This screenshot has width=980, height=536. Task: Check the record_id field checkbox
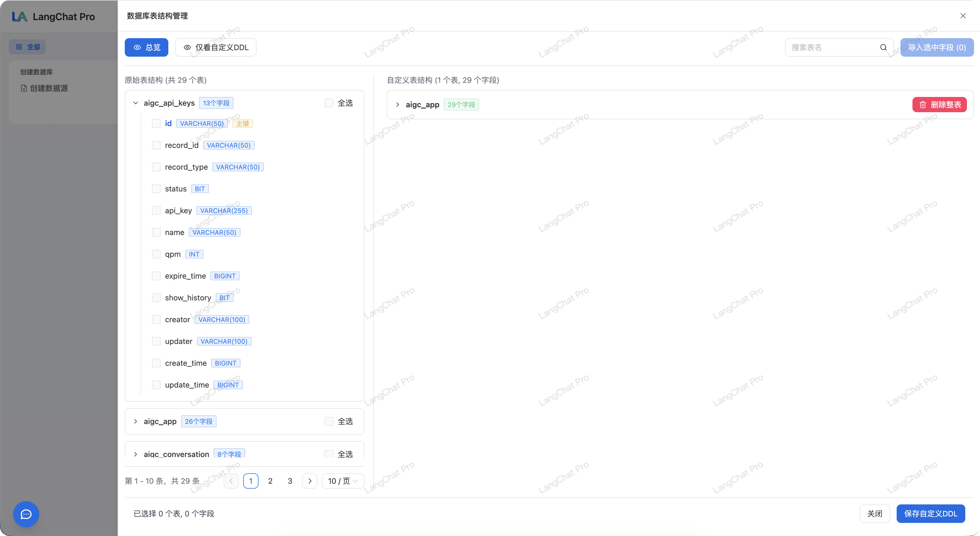(156, 145)
